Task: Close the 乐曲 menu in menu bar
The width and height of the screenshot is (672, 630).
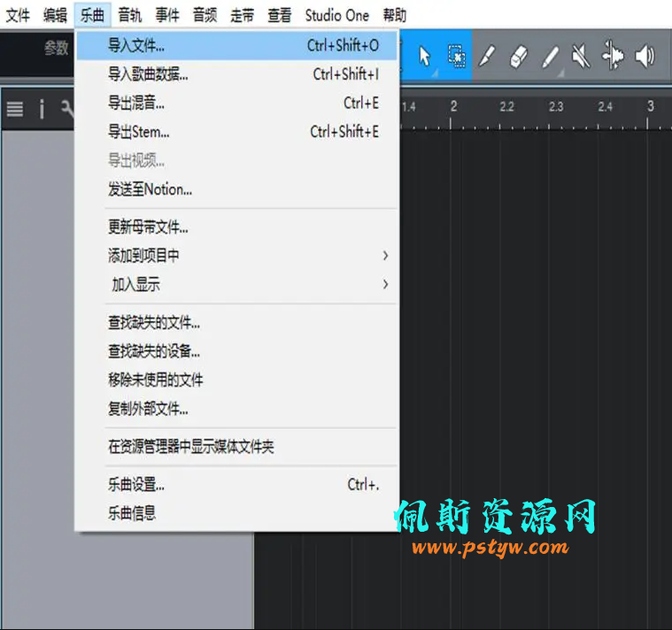Action: pyautogui.click(x=93, y=15)
